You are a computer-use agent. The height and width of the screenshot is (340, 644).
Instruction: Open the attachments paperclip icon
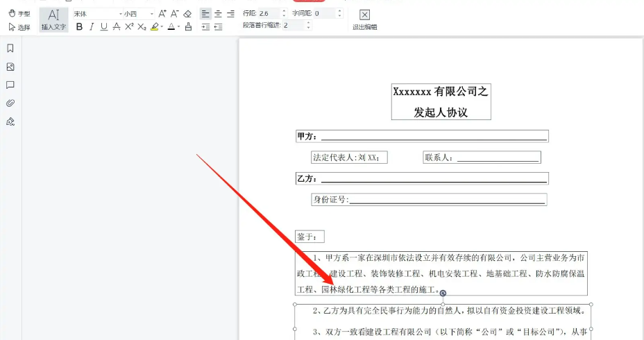[10, 103]
